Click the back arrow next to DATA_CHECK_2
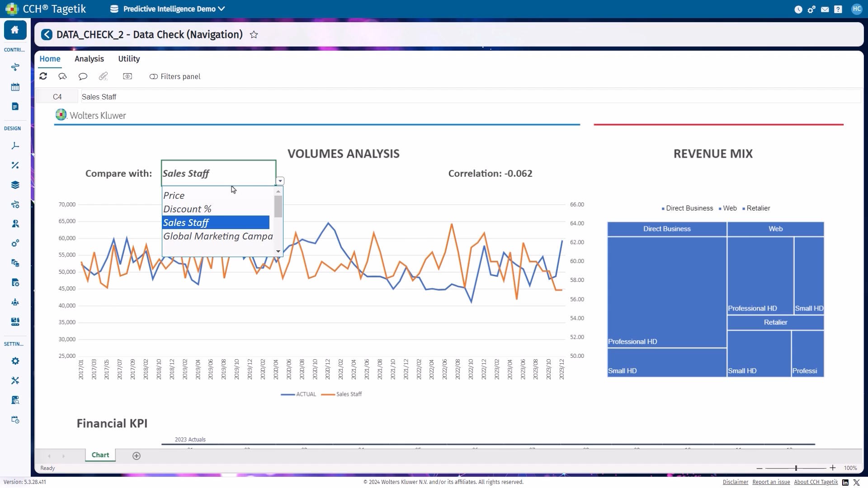The image size is (868, 488). [47, 35]
